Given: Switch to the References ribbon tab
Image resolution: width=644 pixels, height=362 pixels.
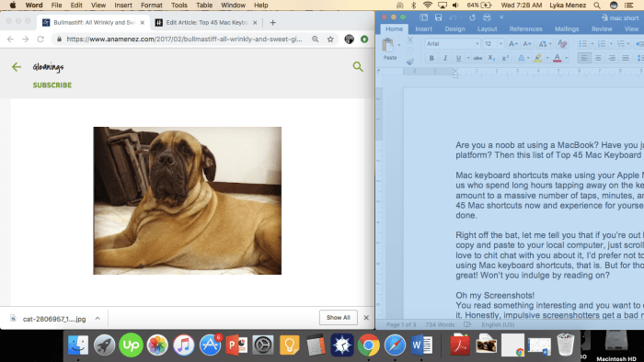Looking at the screenshot, I should tap(525, 29).
